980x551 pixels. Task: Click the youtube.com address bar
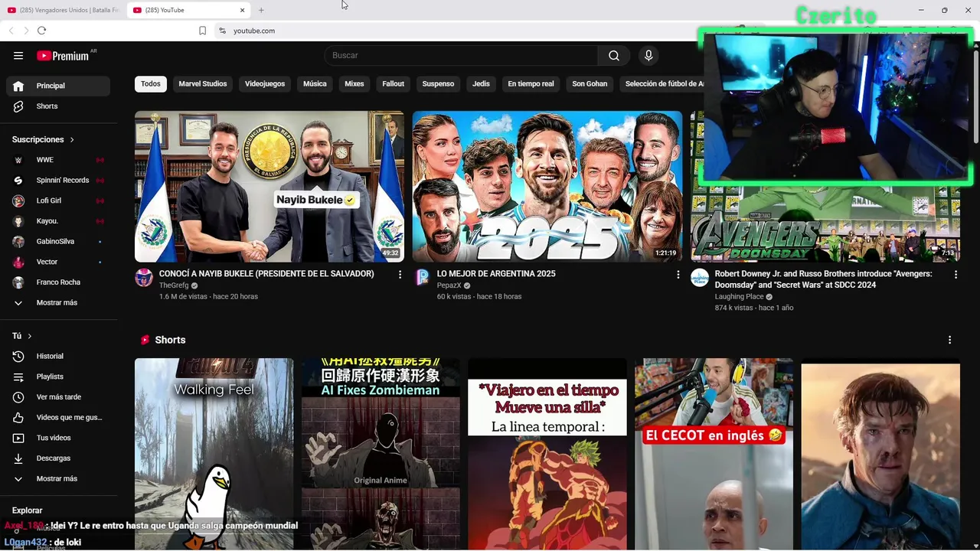254,31
